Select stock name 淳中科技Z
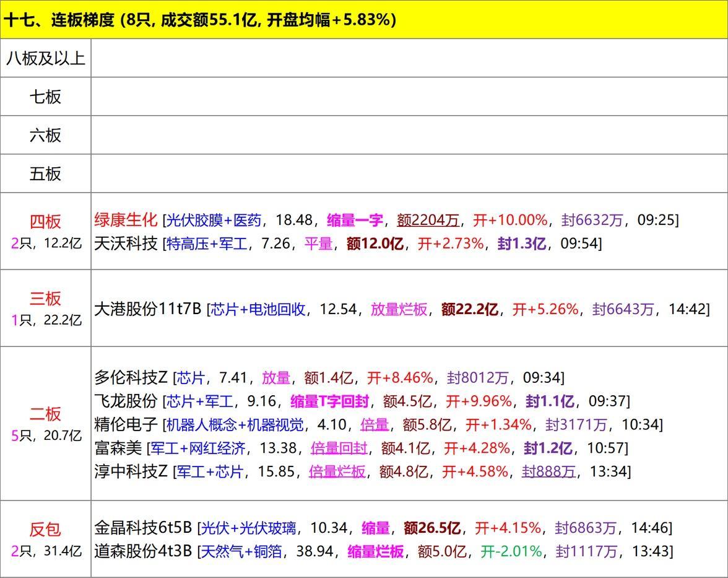The height and width of the screenshot is (578, 728). point(131,471)
